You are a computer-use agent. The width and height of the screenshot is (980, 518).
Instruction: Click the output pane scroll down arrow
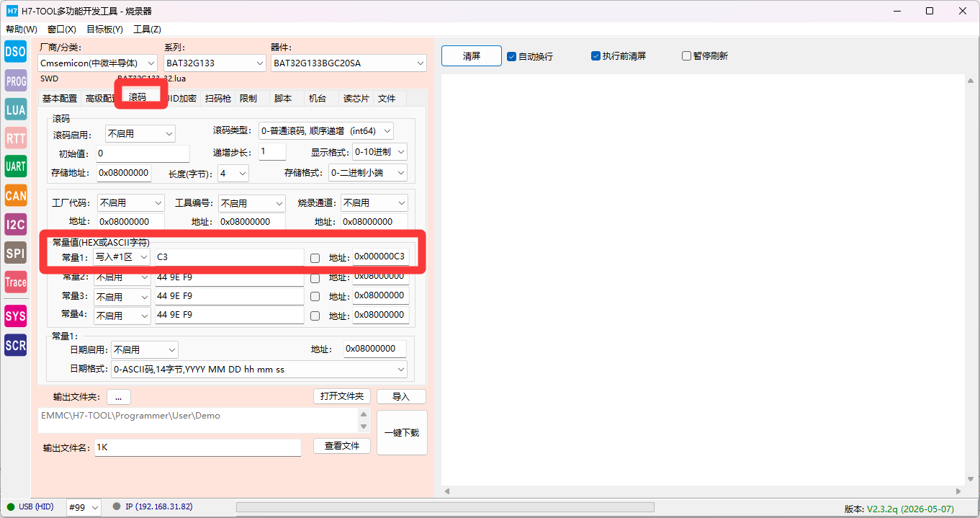(972, 479)
